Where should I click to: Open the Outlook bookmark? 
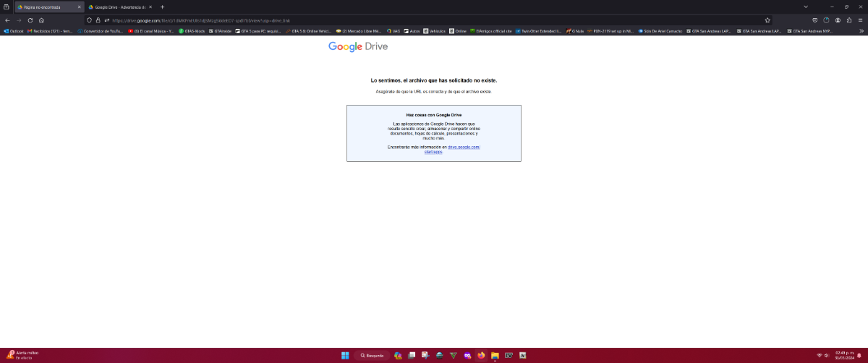14,31
